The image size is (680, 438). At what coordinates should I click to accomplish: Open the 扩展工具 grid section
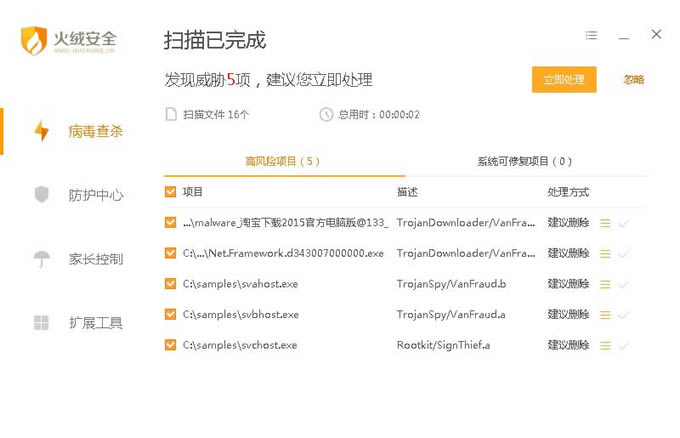pyautogui.click(x=94, y=323)
